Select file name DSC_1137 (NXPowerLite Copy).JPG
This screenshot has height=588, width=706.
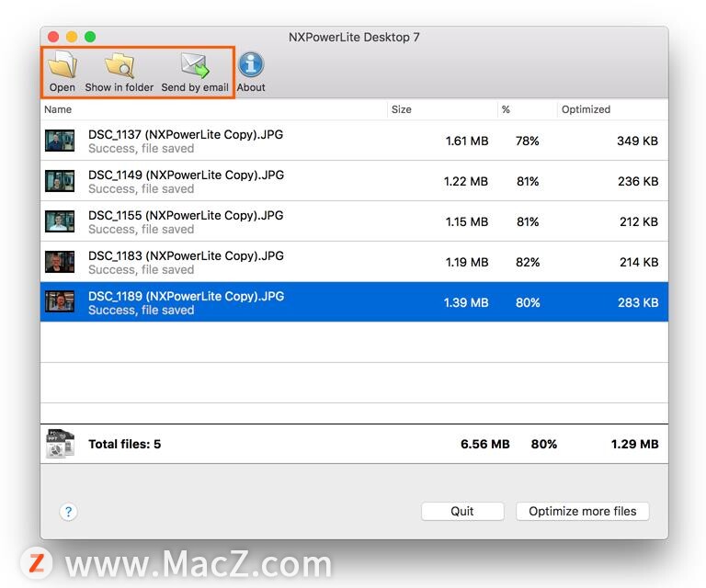(186, 134)
